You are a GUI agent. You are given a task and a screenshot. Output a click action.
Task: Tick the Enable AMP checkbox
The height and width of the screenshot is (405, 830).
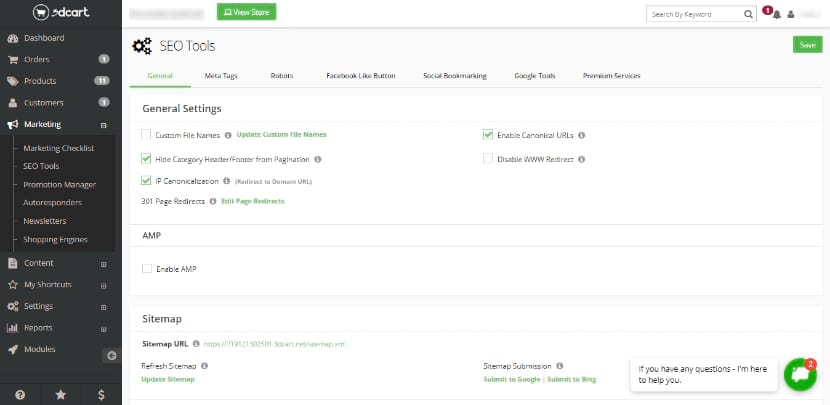click(147, 269)
